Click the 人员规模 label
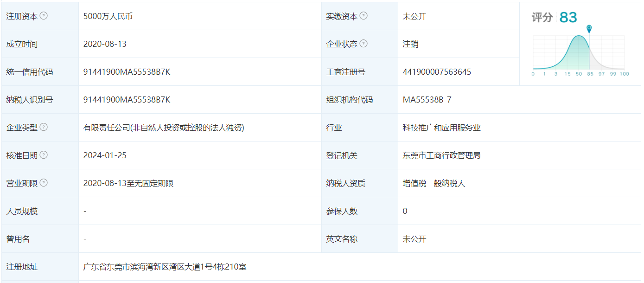 [x=22, y=211]
